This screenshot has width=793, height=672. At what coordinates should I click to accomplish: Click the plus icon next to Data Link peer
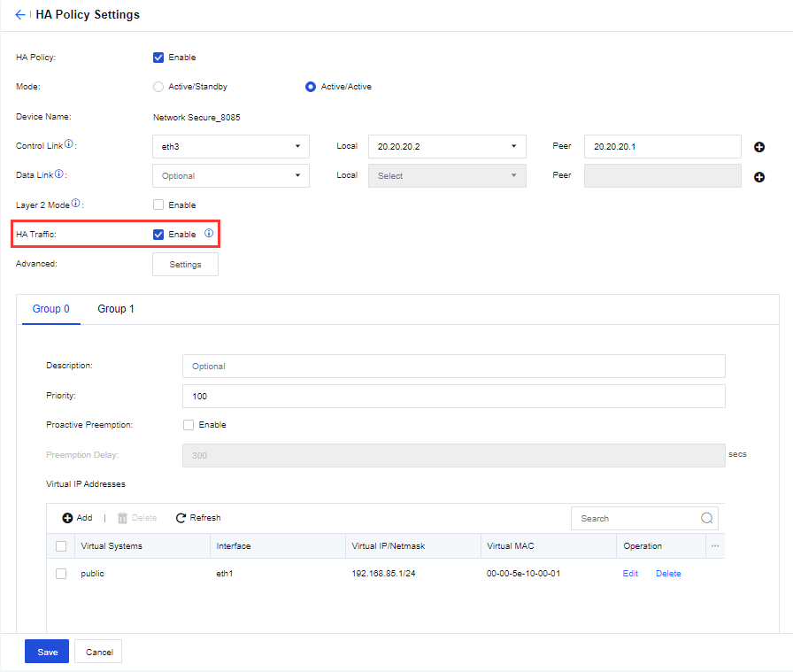[758, 177]
